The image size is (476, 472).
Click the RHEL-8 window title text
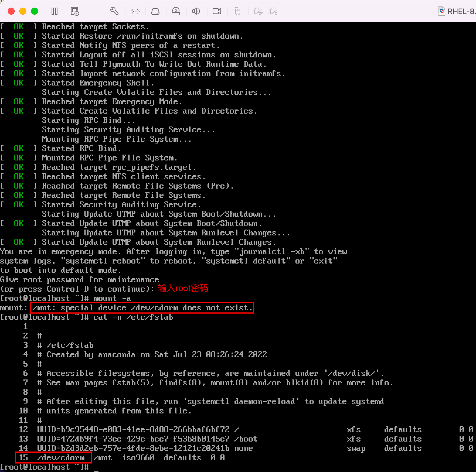pos(461,11)
